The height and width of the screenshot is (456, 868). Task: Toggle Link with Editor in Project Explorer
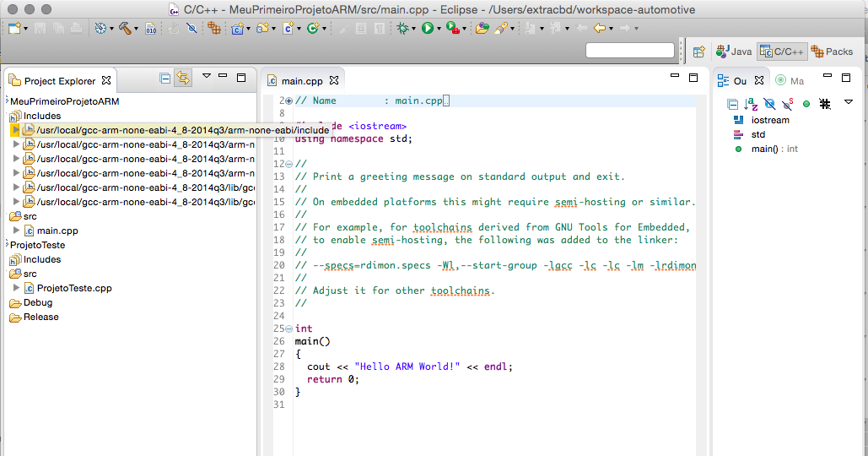coord(183,79)
